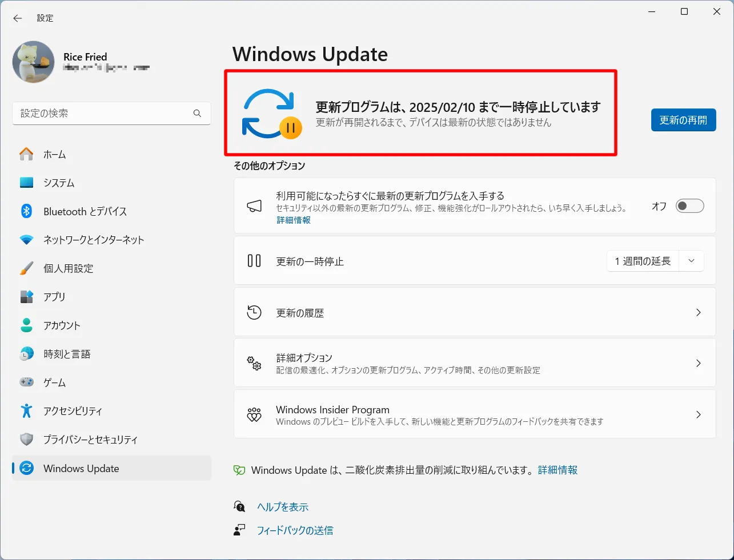The width and height of the screenshot is (734, 560).
Task: Click the 詳細オプション gears icon
Action: 254,363
